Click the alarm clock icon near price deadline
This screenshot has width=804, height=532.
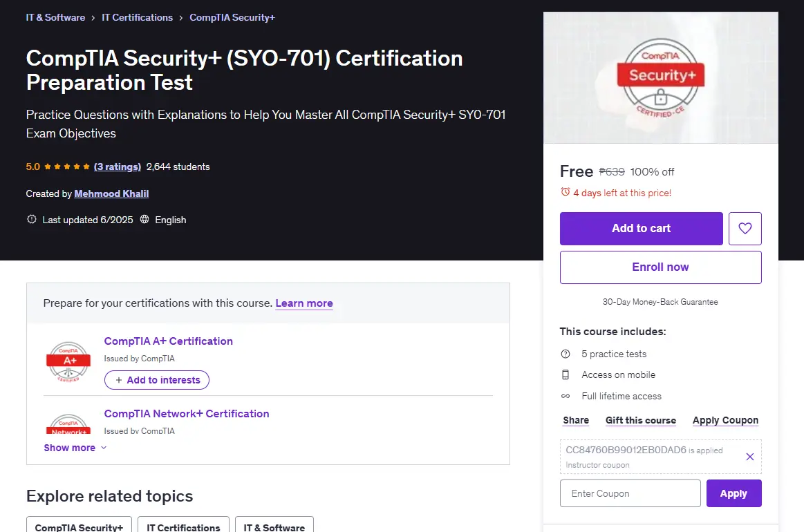click(x=565, y=192)
